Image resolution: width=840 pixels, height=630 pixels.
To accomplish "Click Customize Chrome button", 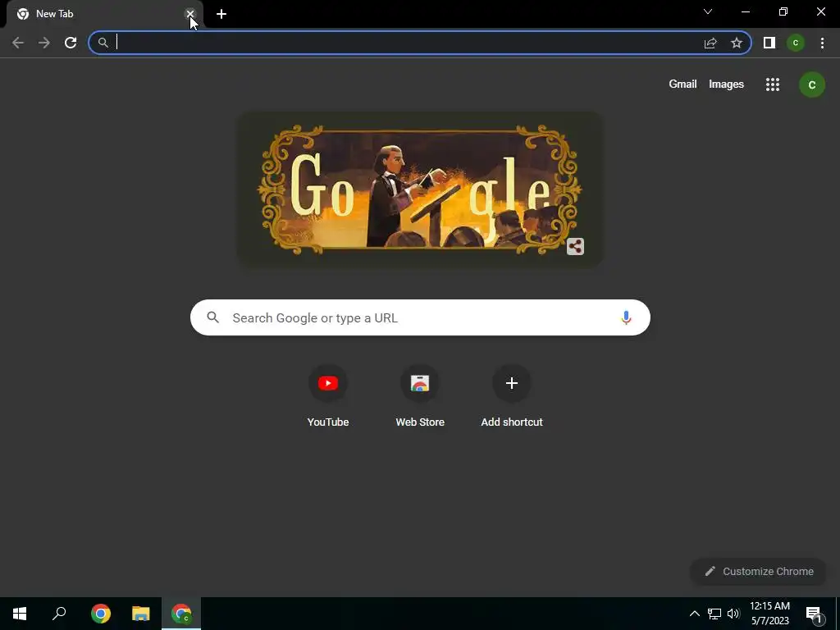I will [759, 572].
